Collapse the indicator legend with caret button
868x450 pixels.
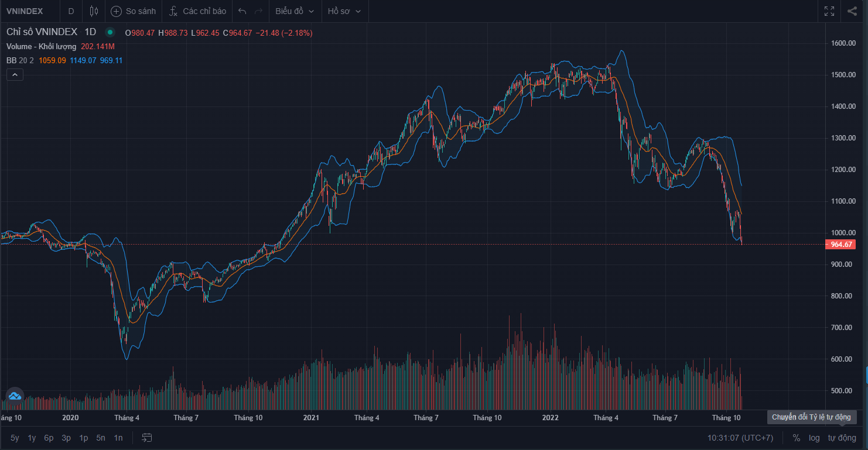[15, 74]
